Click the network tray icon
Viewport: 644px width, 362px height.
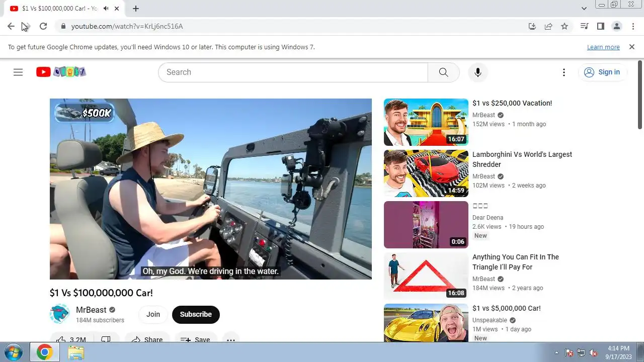point(581,352)
